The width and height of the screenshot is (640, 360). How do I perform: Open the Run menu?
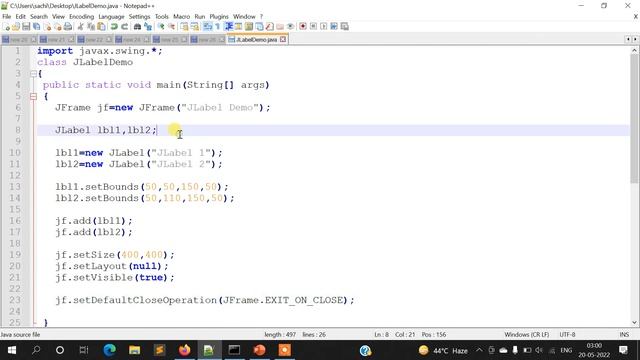[200, 16]
